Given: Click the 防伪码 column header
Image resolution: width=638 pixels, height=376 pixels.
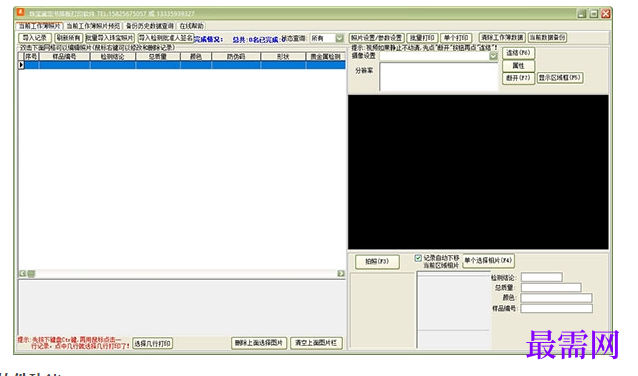Looking at the screenshot, I should tap(236, 57).
